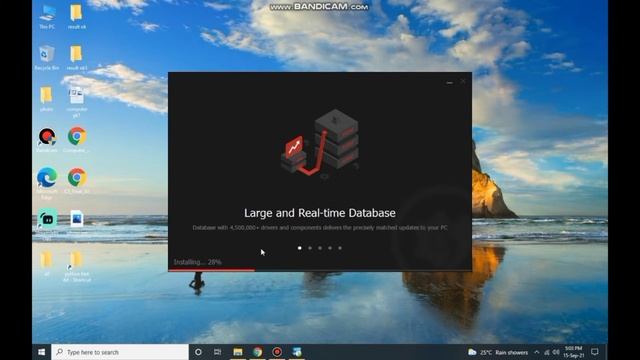Open File Explorer from the taskbar

238,352
